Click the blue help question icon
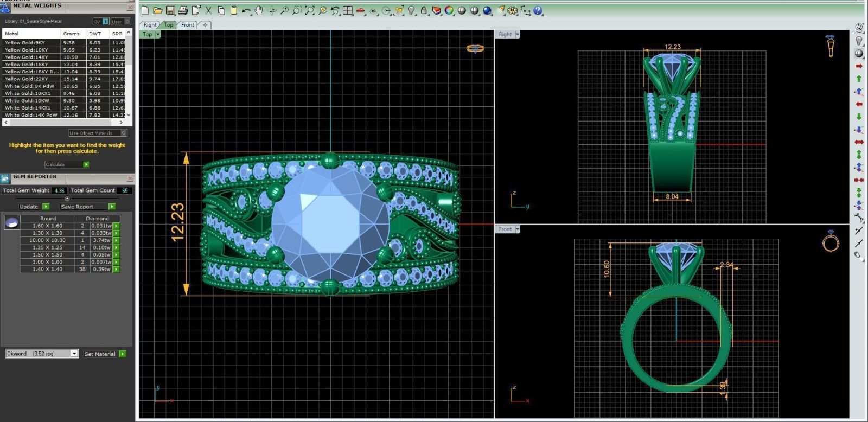The image size is (868, 422). 538,10
